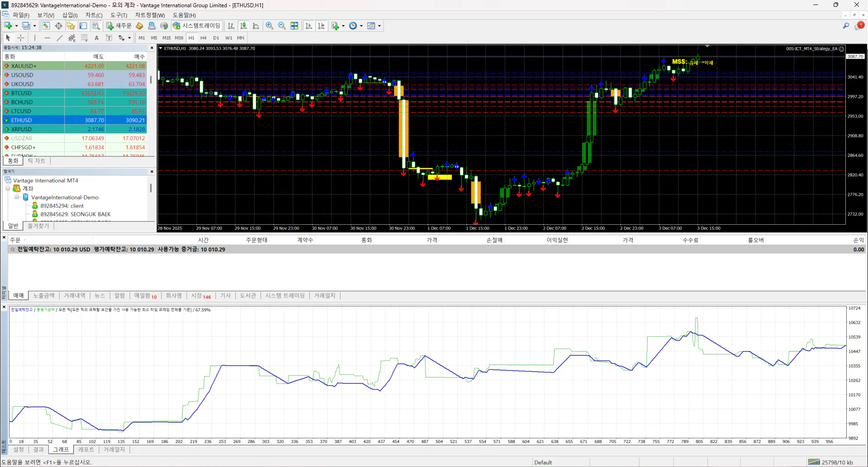Click the signals radar icon
The image size is (868, 467).
[164, 26]
